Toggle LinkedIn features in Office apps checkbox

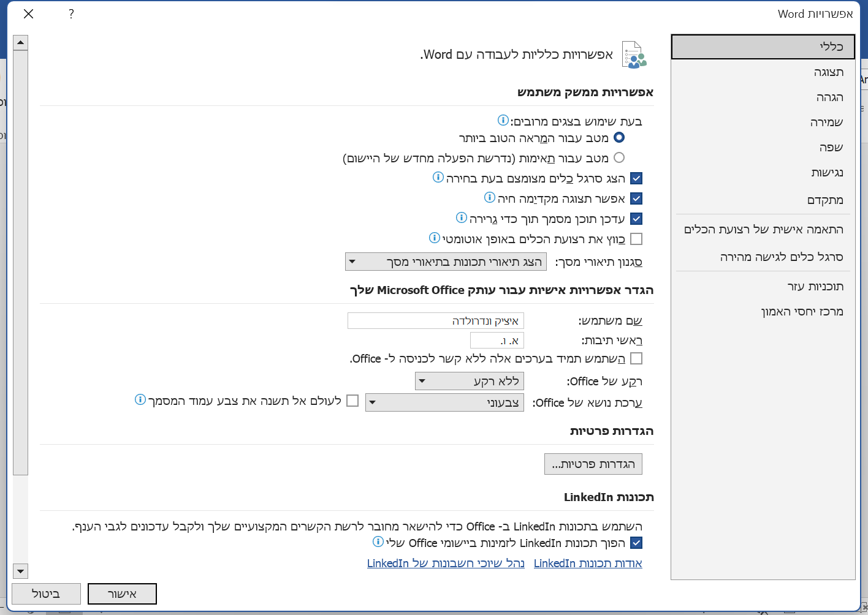636,543
